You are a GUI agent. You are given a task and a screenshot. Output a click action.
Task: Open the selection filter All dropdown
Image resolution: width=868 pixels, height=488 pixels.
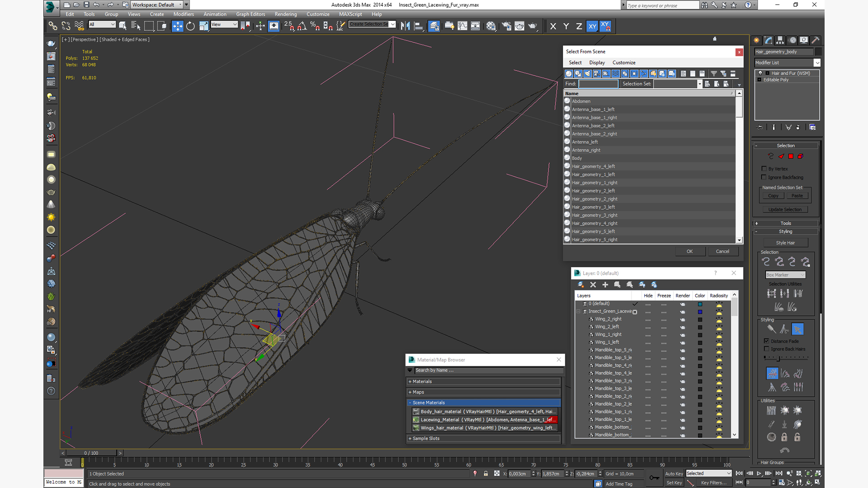coord(102,24)
